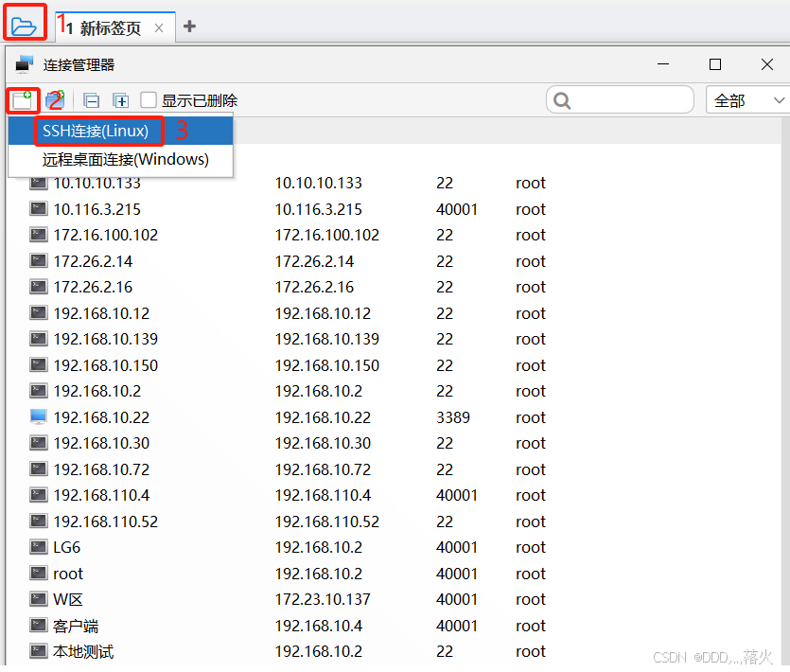Click the new connection icon in toolbar

(23, 100)
